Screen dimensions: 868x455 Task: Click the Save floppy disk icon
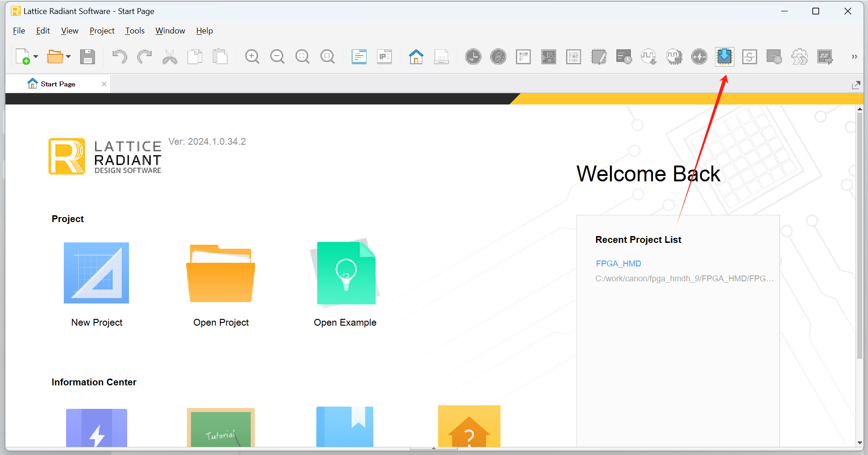point(87,57)
